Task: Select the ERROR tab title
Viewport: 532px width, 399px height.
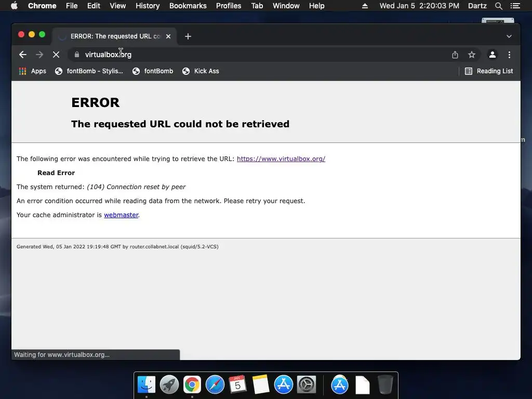Action: 115,36
